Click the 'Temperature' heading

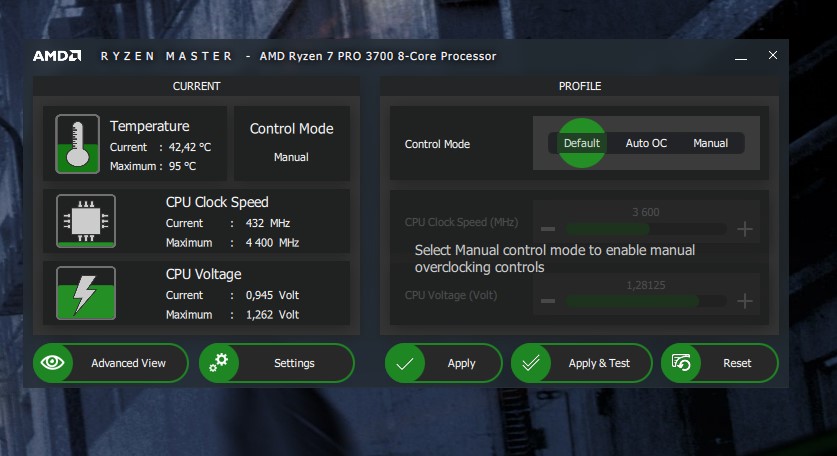(x=149, y=127)
